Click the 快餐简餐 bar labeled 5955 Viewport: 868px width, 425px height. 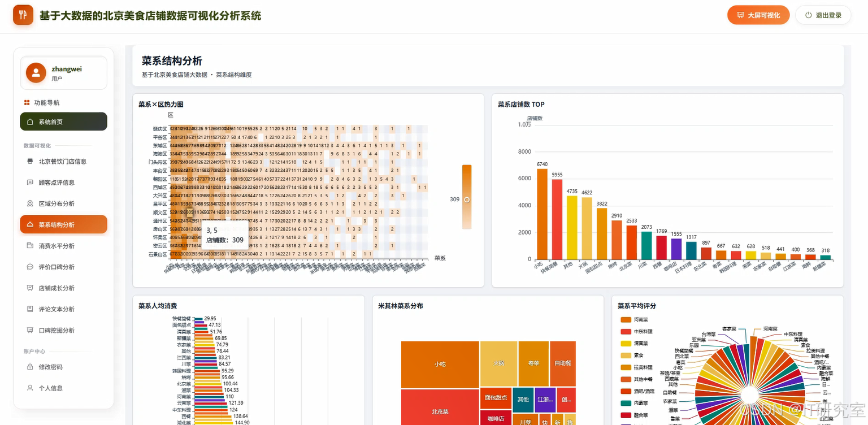pyautogui.click(x=557, y=219)
